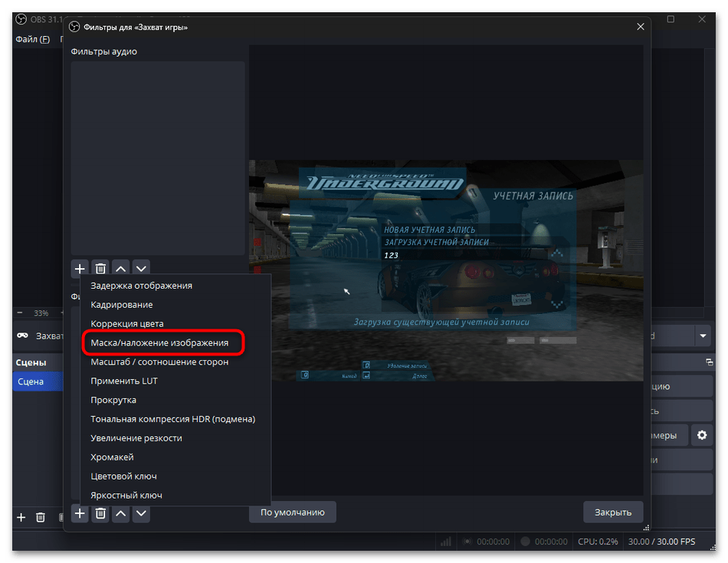The width and height of the screenshot is (728, 563).
Task: Delete audio filter using the upper trash icon
Action: pos(100,268)
